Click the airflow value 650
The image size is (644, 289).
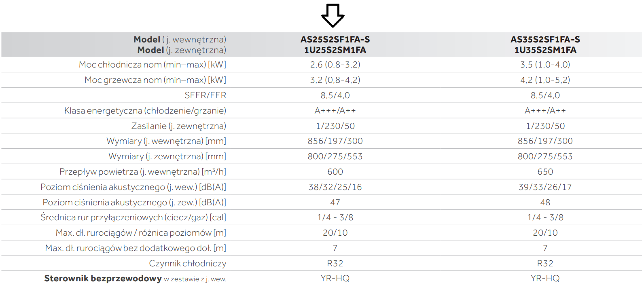pos(545,172)
